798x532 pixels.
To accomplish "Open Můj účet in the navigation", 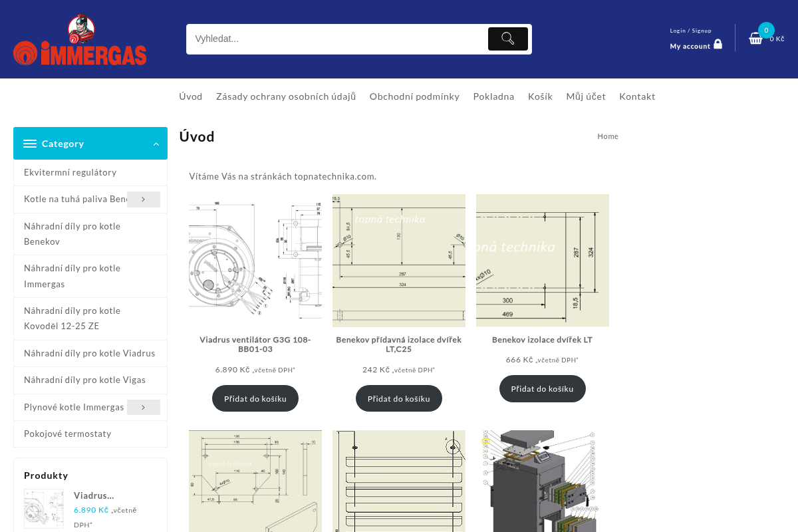I will [586, 96].
